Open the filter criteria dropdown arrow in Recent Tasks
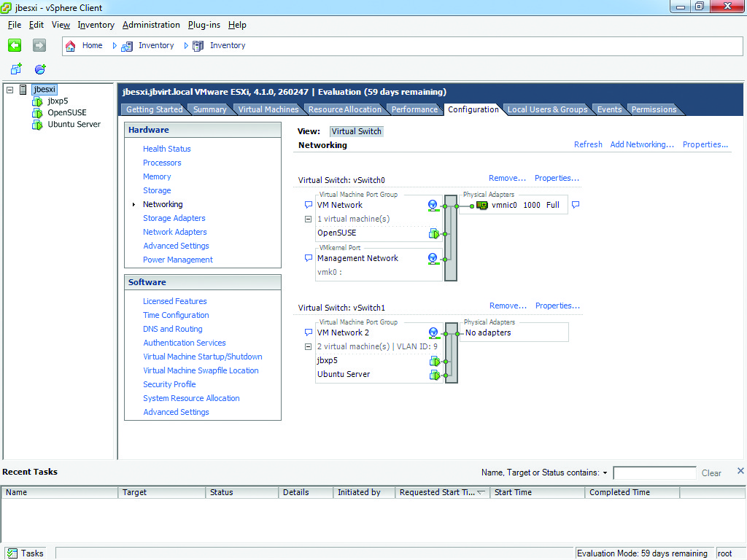Viewport: 747px width, 560px height. 605,473
